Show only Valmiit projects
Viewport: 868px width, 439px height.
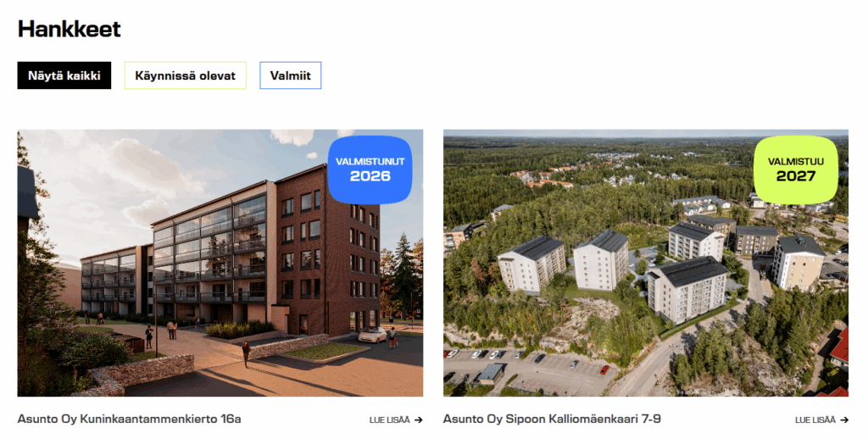point(291,75)
